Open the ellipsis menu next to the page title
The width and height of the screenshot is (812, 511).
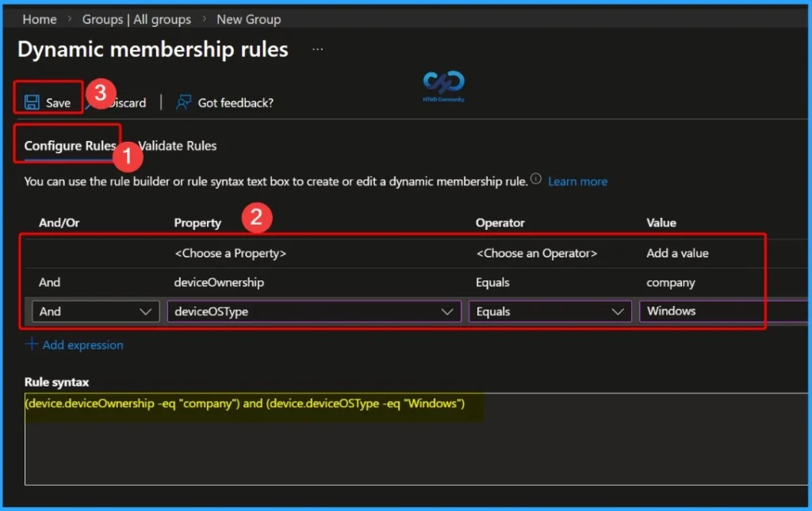317,48
